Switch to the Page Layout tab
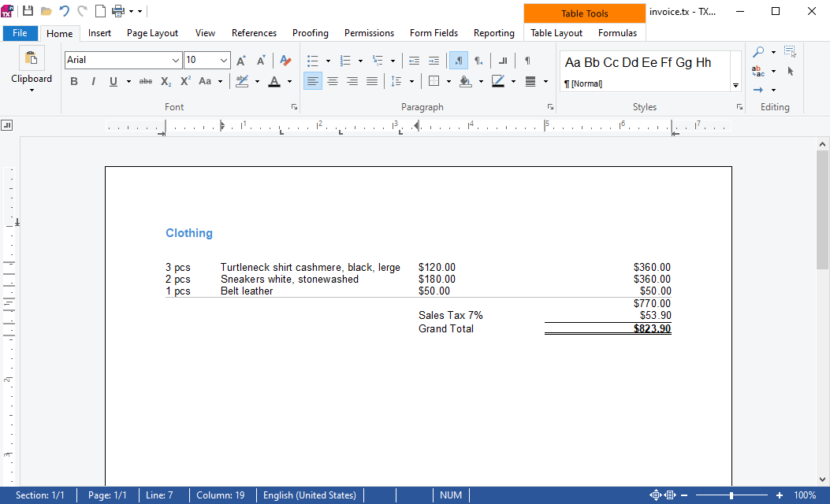Image resolution: width=830 pixels, height=504 pixels. (152, 33)
